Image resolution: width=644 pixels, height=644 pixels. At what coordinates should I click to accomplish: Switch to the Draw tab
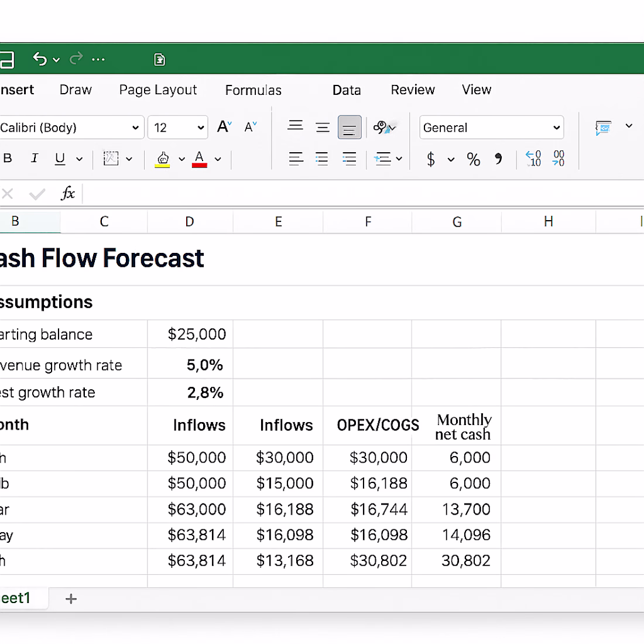[76, 90]
